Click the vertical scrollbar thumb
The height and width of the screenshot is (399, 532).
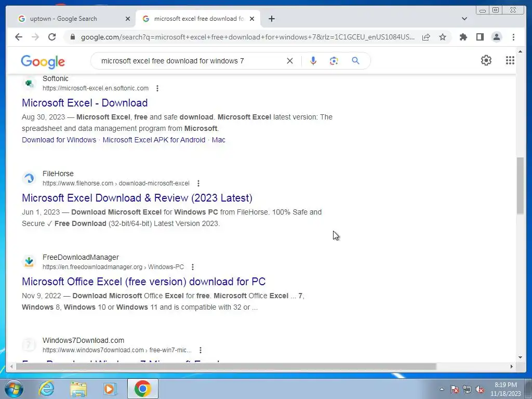click(x=521, y=185)
